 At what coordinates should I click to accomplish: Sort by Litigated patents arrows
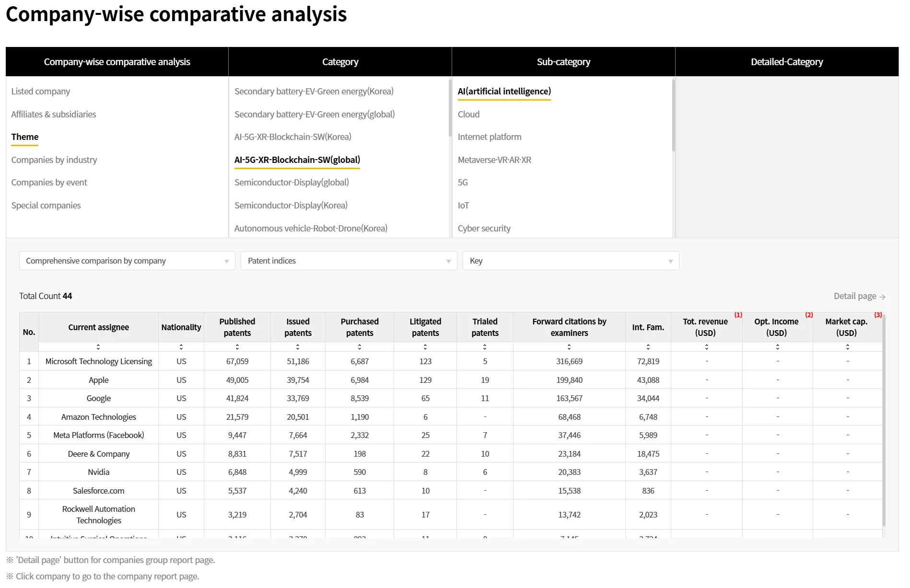(425, 347)
